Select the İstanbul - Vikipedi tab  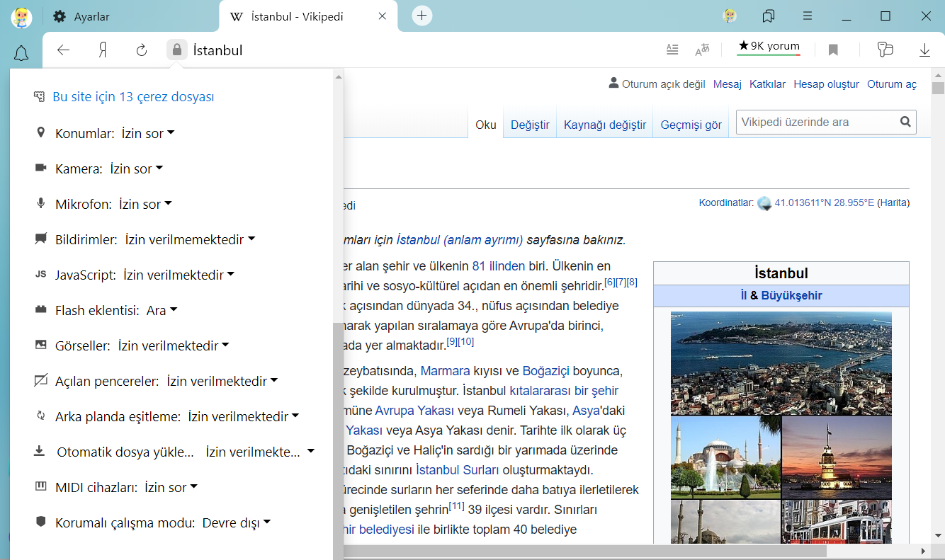tap(308, 16)
